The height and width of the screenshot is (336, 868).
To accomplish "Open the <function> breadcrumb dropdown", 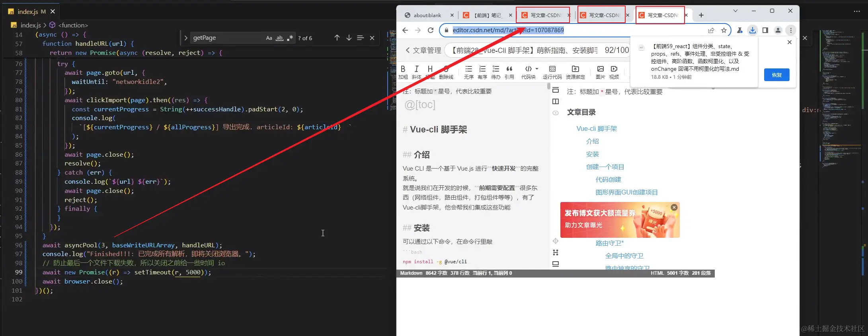I will [73, 25].
